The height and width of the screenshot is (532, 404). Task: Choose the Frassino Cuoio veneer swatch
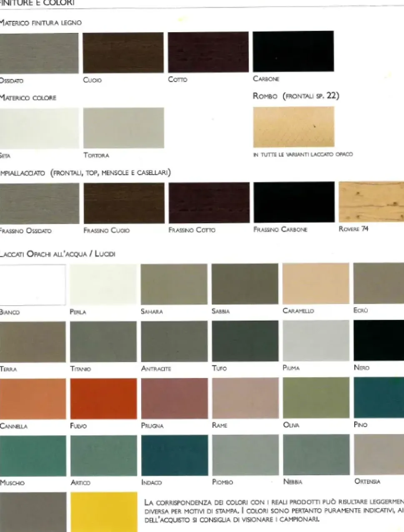pos(124,203)
